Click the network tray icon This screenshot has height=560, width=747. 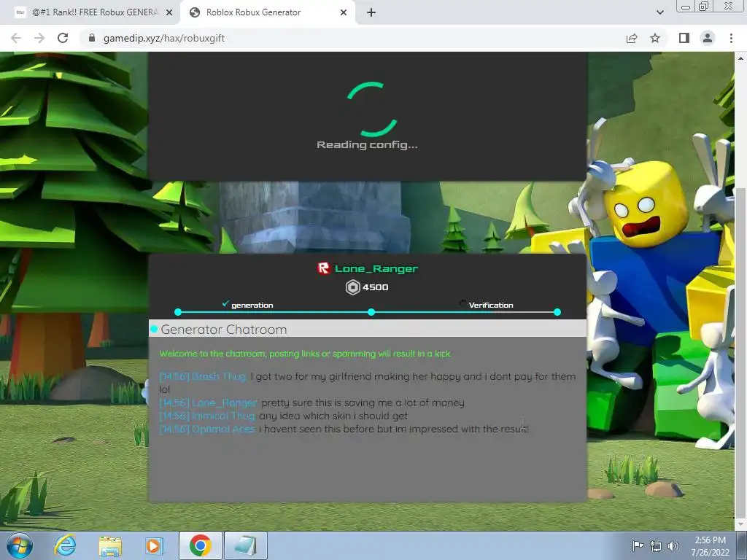click(656, 546)
